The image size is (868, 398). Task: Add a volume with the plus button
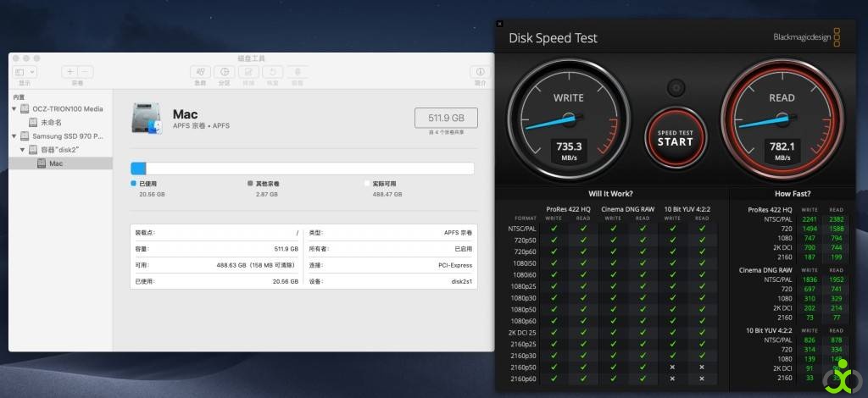tap(70, 72)
